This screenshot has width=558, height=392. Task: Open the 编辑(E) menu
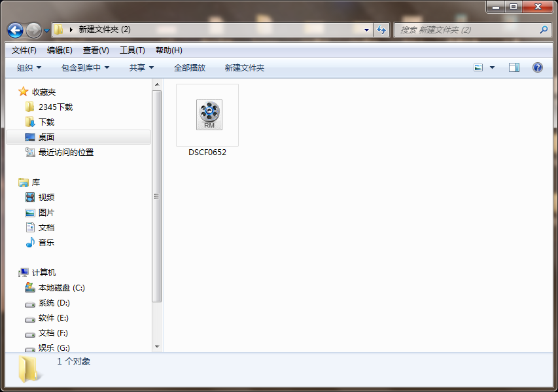(x=60, y=50)
